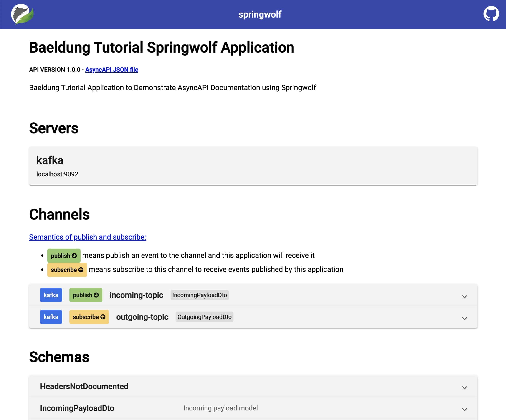Select the incoming-topic channel name
Screen dimensions: 506x420
coord(136,295)
